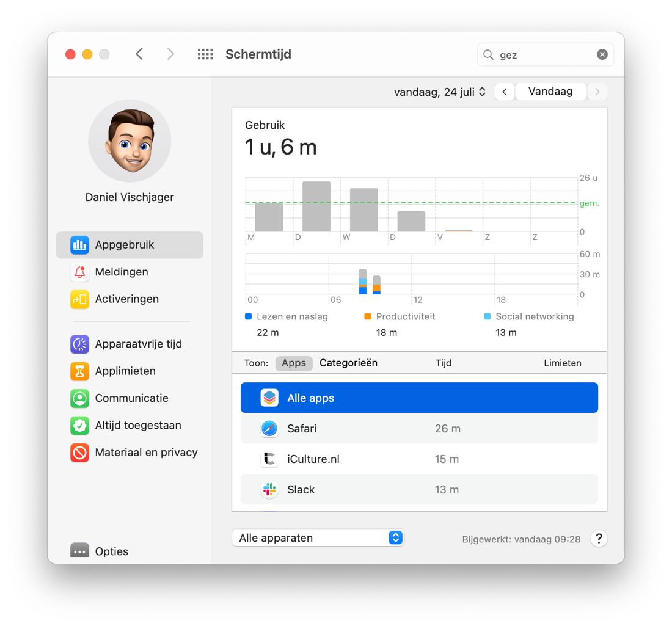Select Applimieten in the sidebar
The image size is (672, 626).
point(130,371)
